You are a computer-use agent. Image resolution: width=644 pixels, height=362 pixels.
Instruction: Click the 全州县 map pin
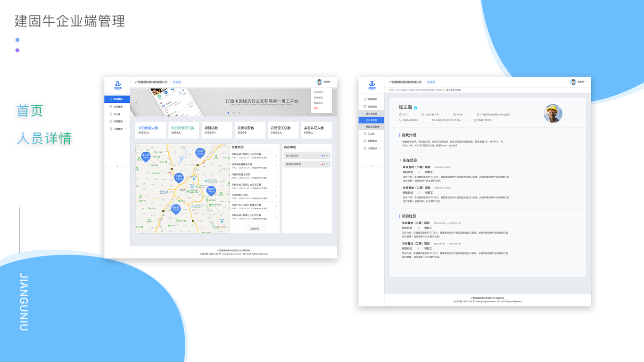click(200, 153)
